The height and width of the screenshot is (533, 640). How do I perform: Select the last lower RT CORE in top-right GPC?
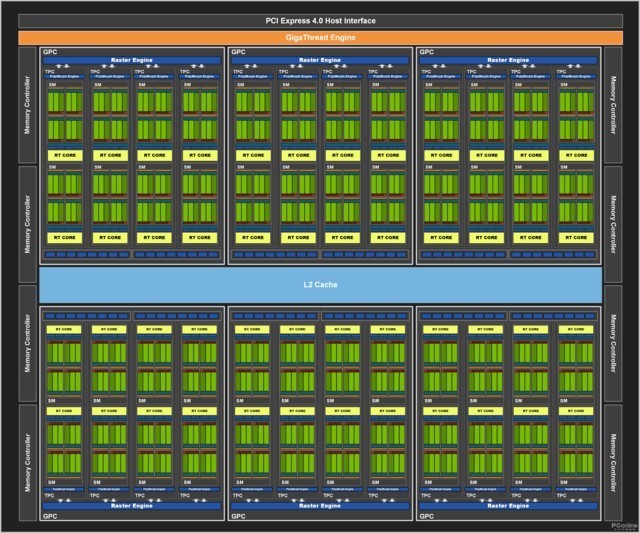[x=575, y=237]
